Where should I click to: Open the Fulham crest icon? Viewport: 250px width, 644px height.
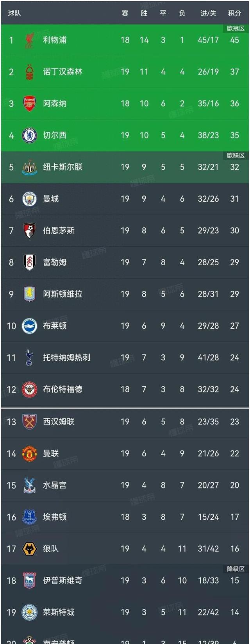click(x=29, y=262)
